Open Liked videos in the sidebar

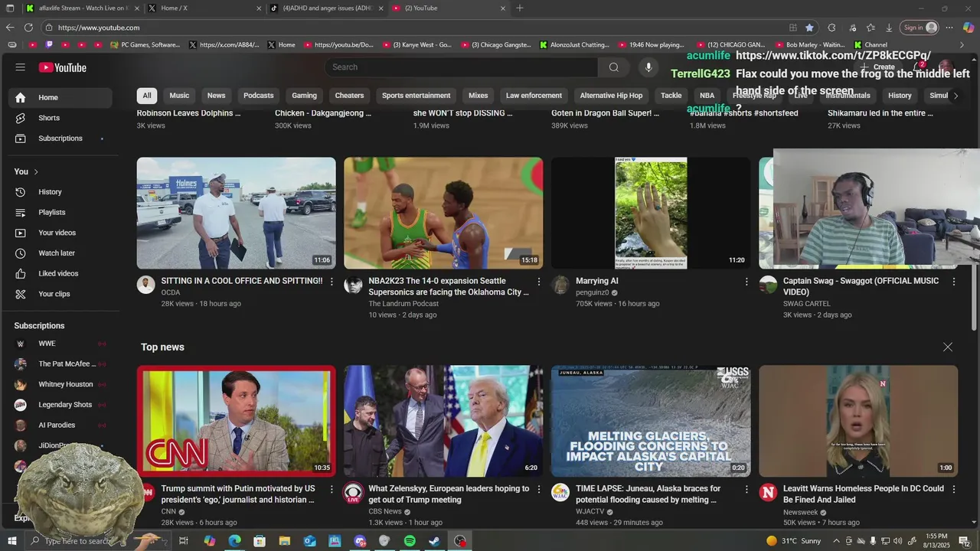click(x=60, y=273)
